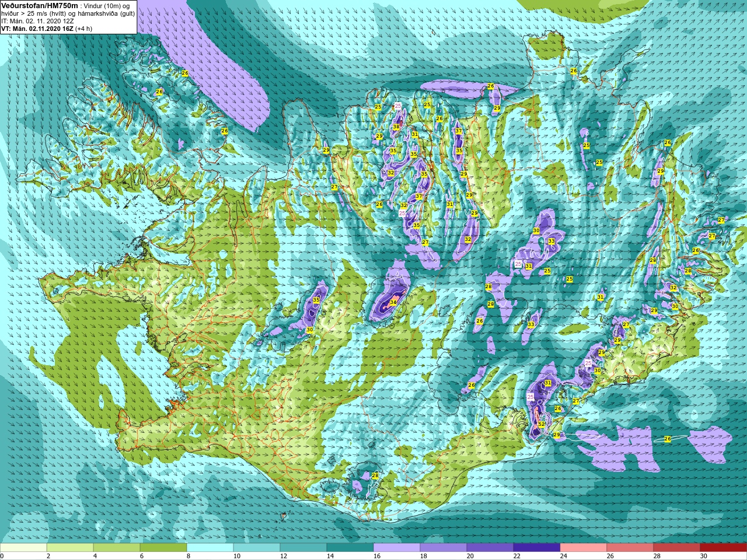Viewport: 747px width, 560px height.
Task: Select the 24–26 light pink legend swatch
Action: click(x=584, y=548)
